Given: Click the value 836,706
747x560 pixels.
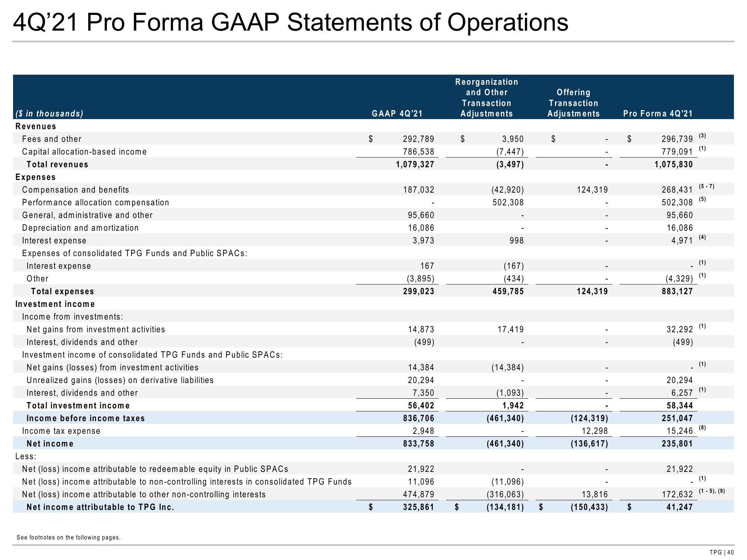Looking at the screenshot, I should pos(418,418).
